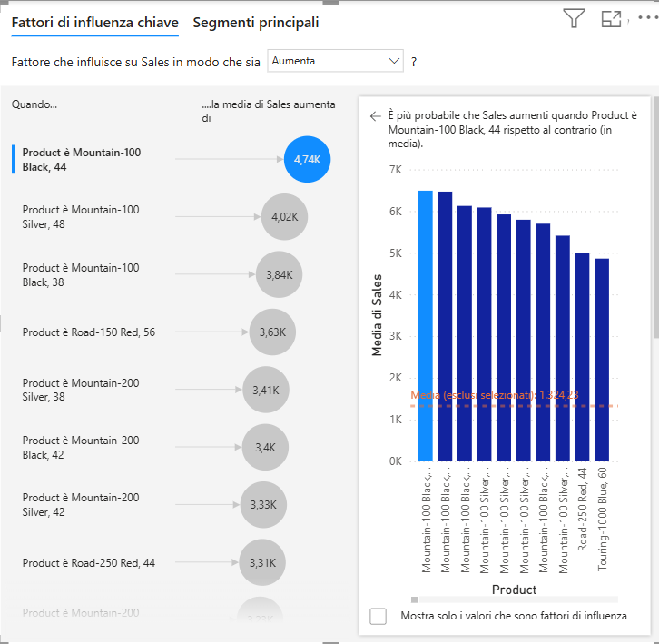Select the Fattori di influenza chiave tab

click(x=94, y=22)
